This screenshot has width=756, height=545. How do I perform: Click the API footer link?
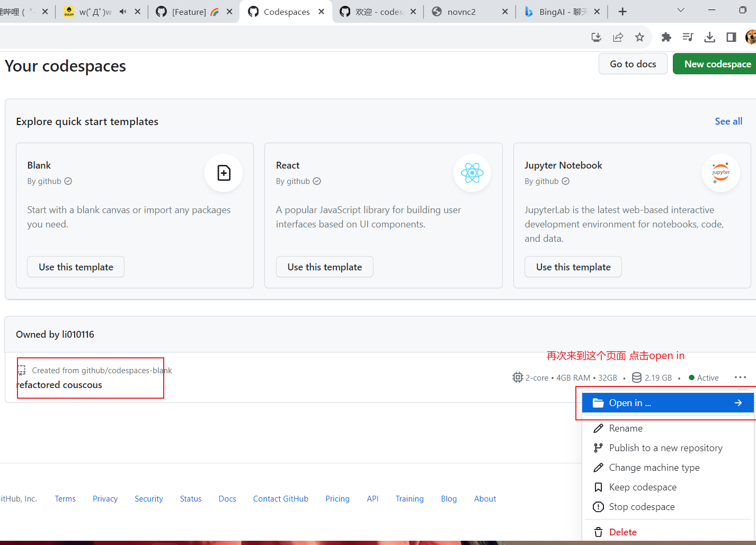pyautogui.click(x=372, y=499)
